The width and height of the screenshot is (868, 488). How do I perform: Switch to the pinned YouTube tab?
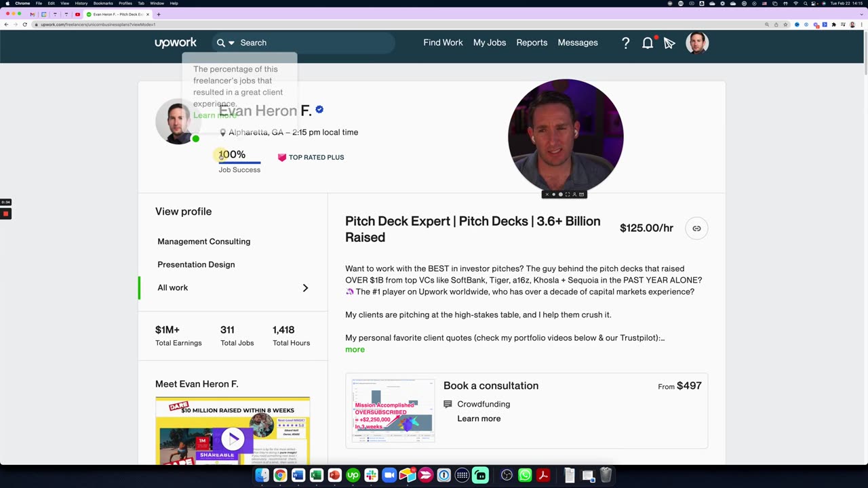[77, 14]
